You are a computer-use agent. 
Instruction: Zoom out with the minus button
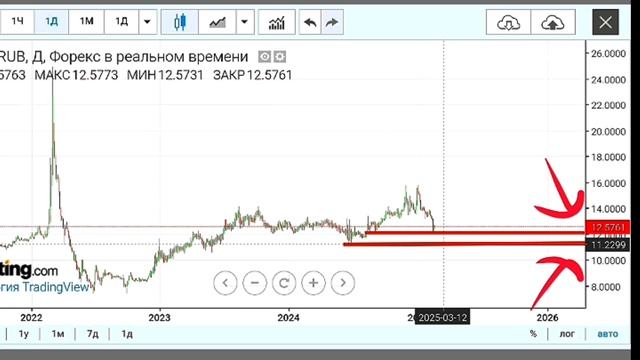[255, 283]
